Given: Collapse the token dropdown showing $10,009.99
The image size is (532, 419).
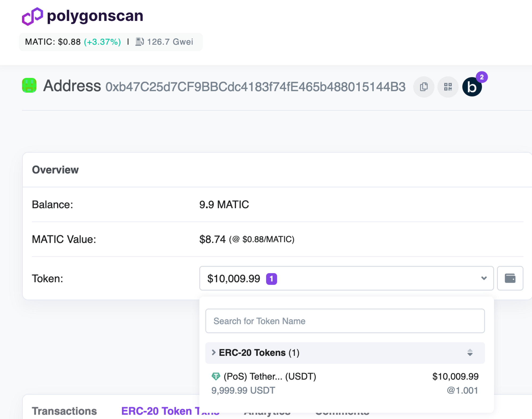Looking at the screenshot, I should [x=346, y=278].
